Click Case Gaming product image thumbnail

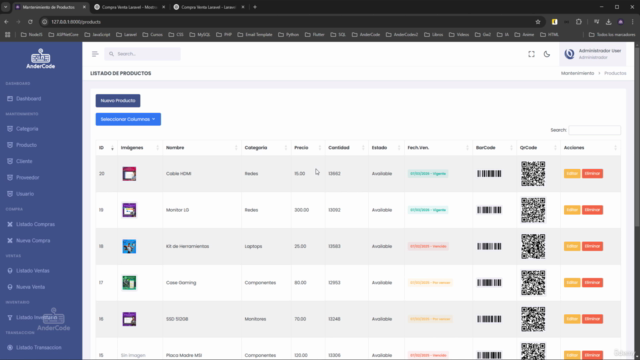(x=129, y=283)
